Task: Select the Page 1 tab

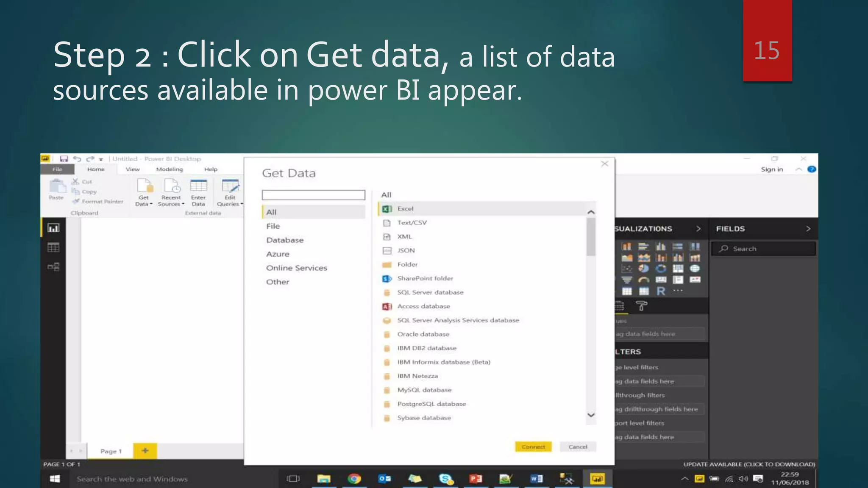Action: click(x=111, y=451)
